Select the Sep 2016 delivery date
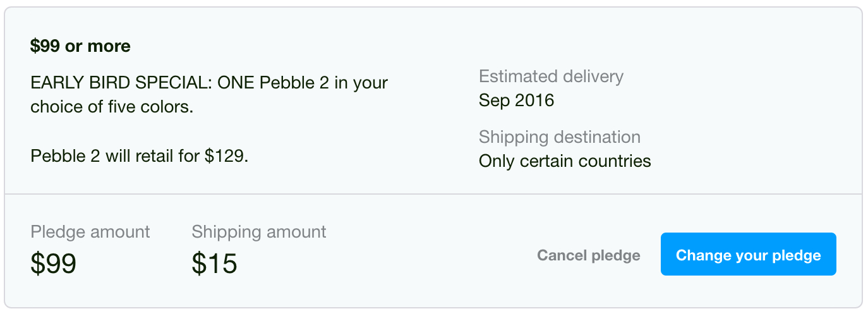 point(516,100)
